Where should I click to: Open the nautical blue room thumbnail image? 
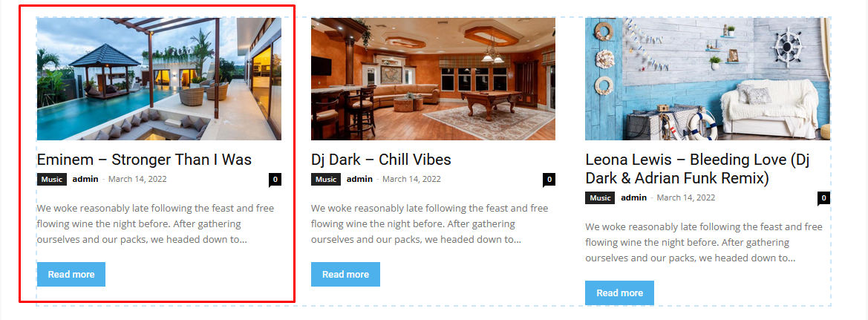708,79
